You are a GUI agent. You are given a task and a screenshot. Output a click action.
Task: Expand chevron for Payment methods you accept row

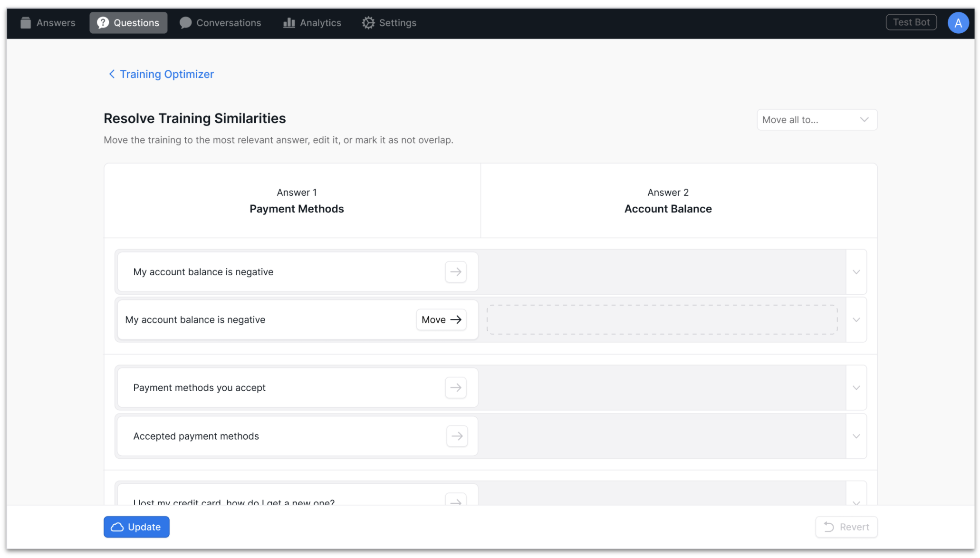point(856,388)
